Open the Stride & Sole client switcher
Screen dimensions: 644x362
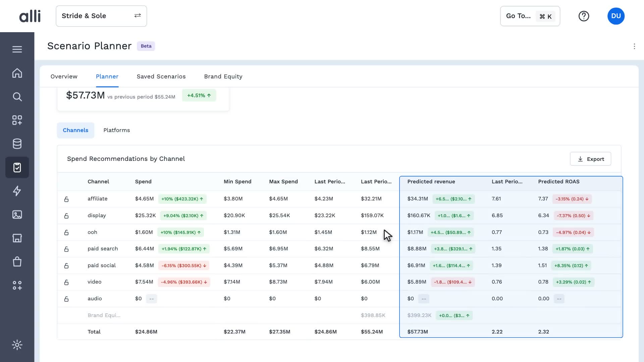pyautogui.click(x=101, y=16)
